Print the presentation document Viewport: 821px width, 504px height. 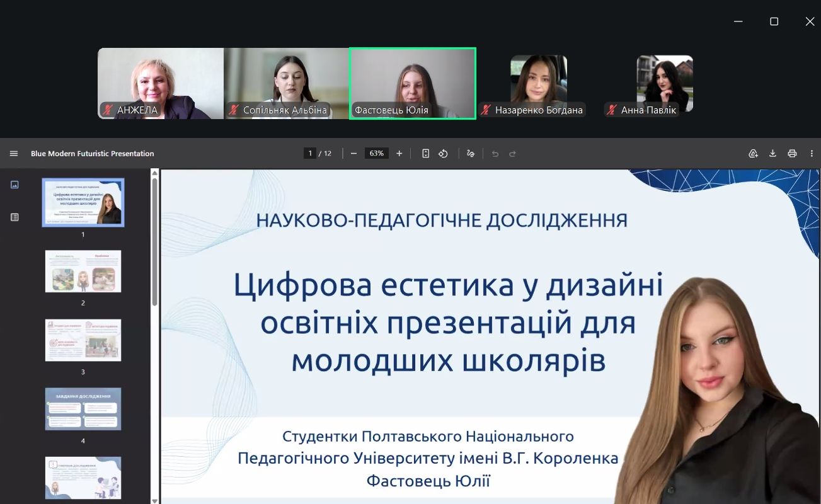[x=792, y=154]
